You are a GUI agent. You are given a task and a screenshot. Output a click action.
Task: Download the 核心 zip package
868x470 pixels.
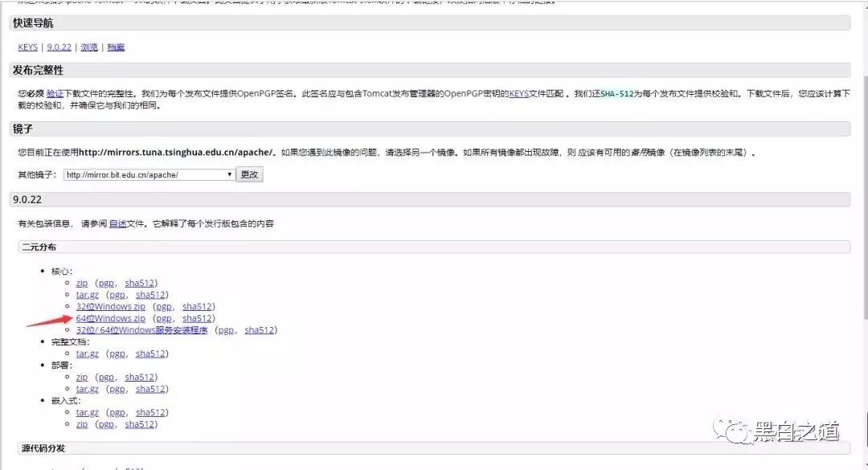pos(82,283)
